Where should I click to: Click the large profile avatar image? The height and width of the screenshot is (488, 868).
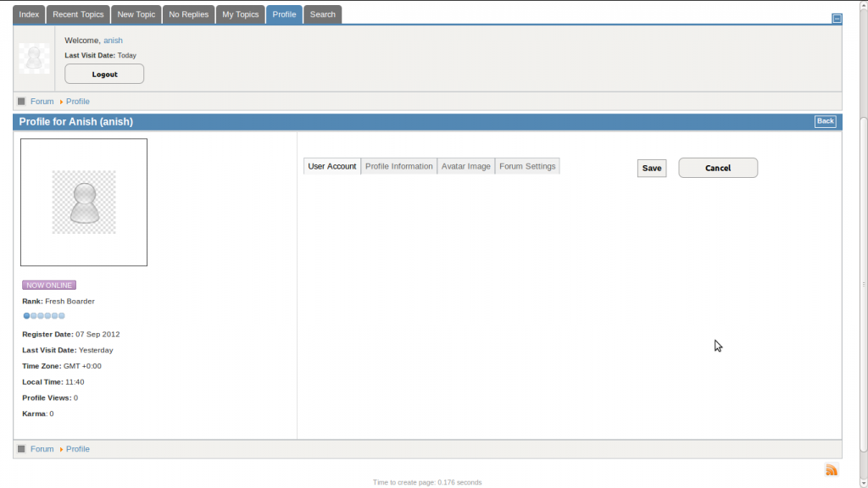(x=84, y=202)
